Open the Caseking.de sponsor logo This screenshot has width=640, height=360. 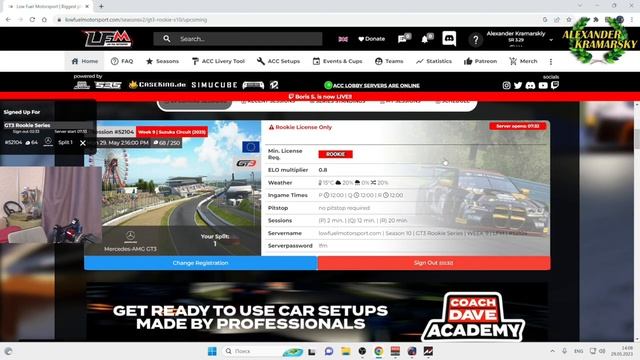click(x=157, y=85)
